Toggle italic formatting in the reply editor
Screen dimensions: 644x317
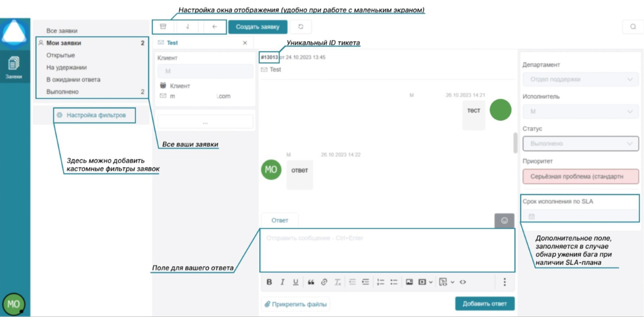(x=282, y=282)
